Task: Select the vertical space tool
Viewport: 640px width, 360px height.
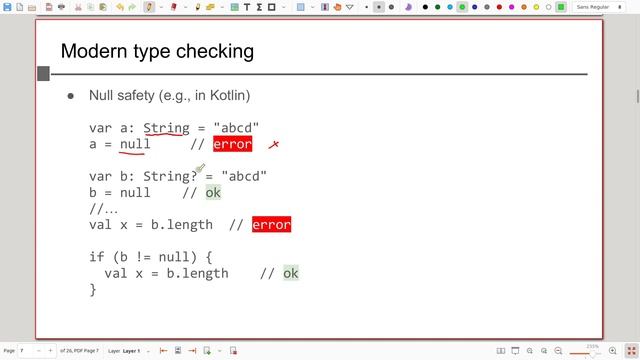Action: point(325,7)
